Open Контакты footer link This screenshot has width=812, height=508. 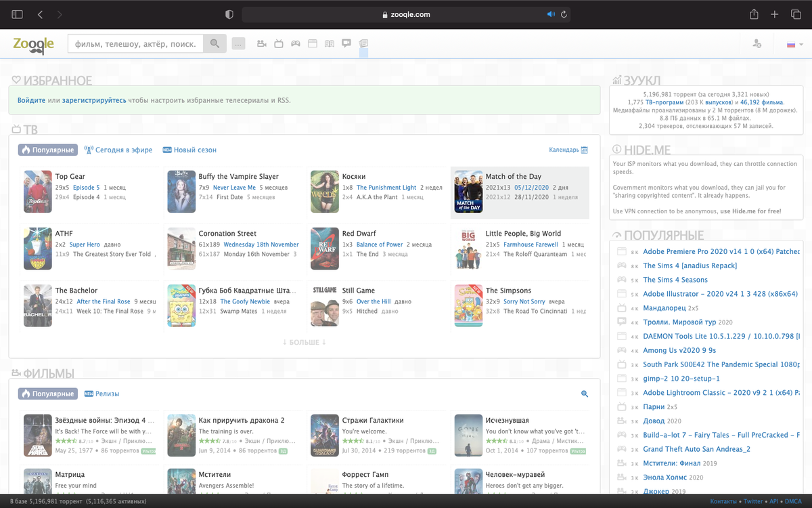point(724,501)
